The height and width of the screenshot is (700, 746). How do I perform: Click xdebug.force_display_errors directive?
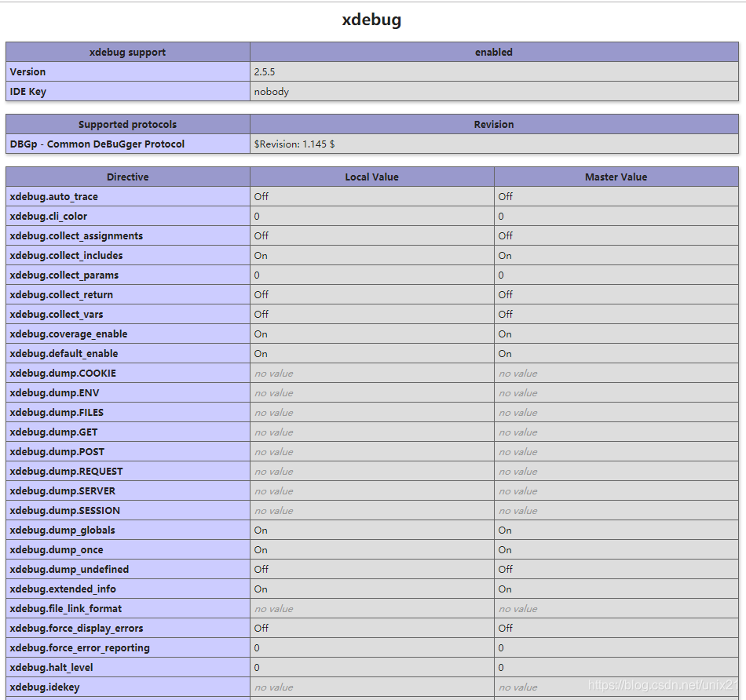point(77,628)
